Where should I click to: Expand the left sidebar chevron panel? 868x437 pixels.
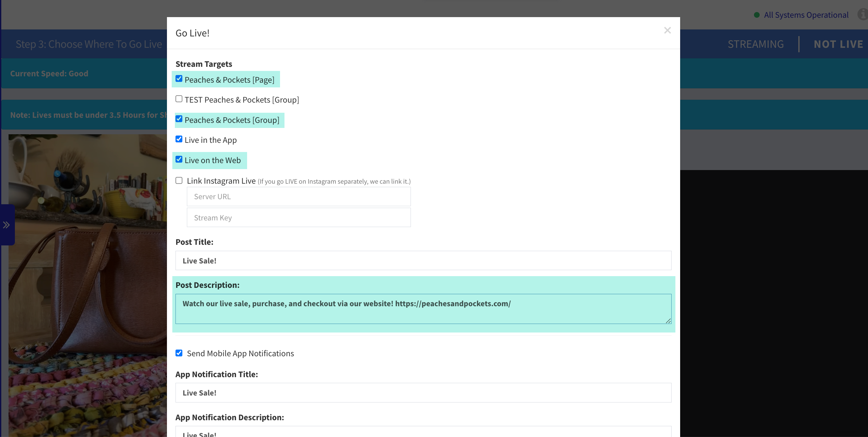6,225
